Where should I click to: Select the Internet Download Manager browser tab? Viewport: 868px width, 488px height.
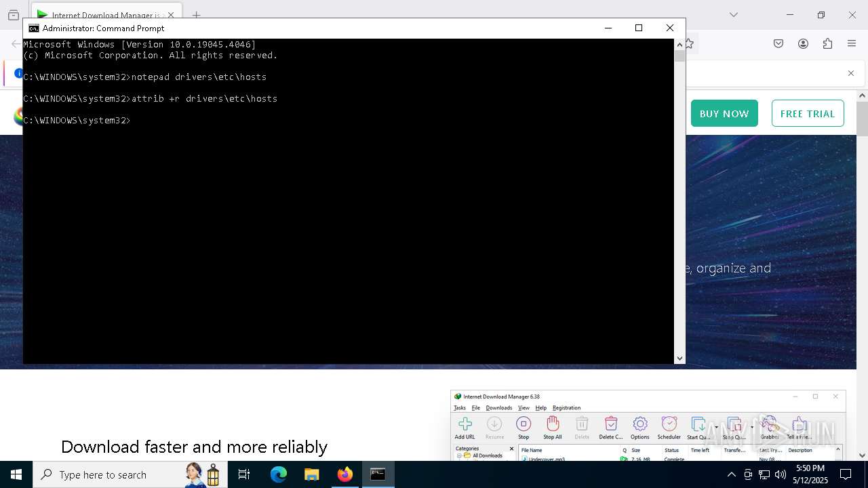click(106, 15)
